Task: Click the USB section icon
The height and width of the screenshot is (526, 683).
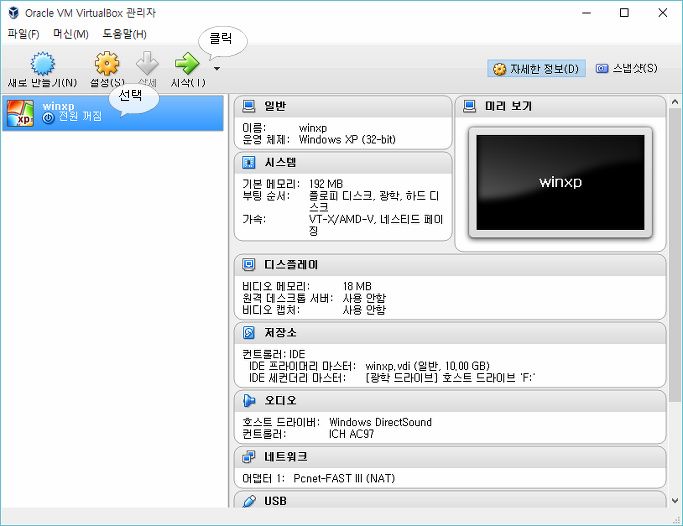Action: click(x=249, y=501)
